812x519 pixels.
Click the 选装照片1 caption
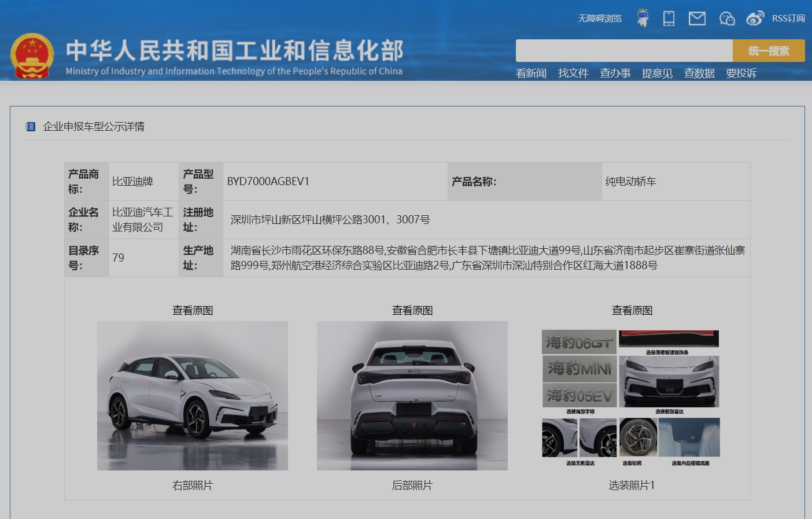(632, 485)
